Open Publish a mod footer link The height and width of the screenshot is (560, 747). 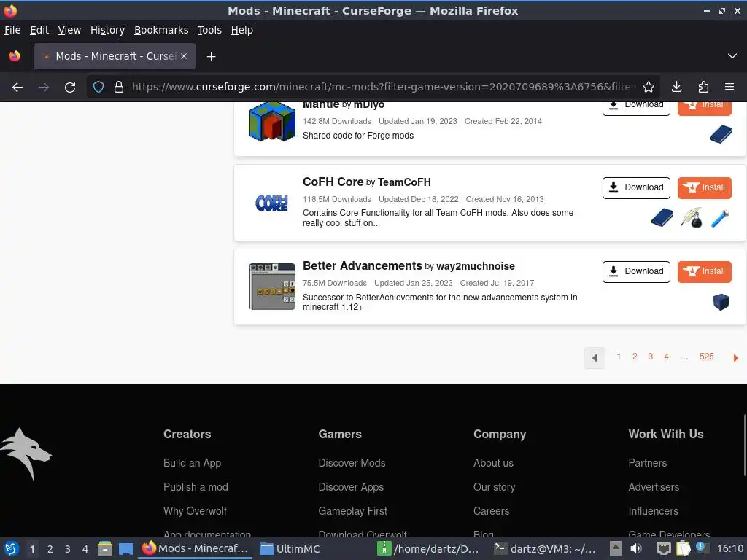pyautogui.click(x=196, y=487)
